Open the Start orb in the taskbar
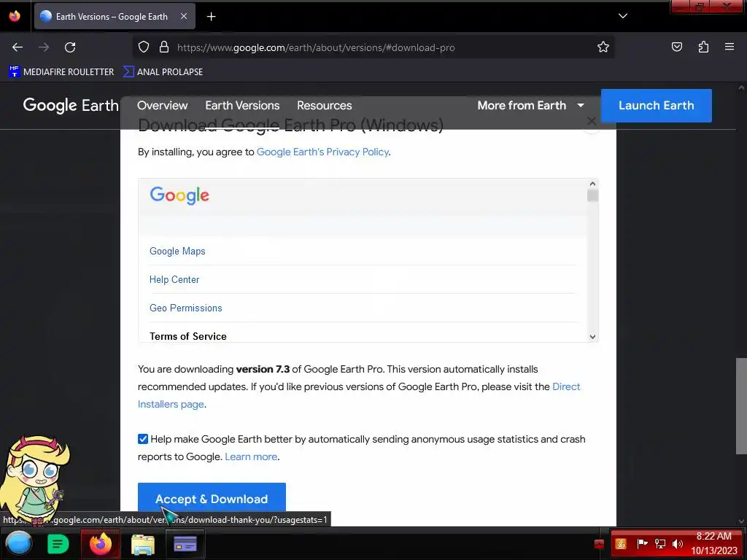 pos(19,543)
